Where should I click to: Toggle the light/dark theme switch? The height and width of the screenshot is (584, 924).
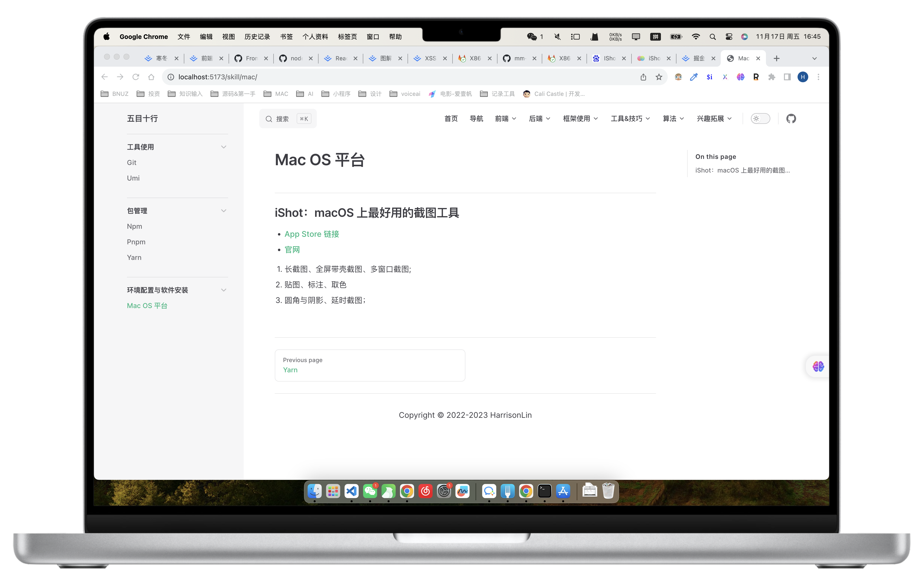click(760, 119)
